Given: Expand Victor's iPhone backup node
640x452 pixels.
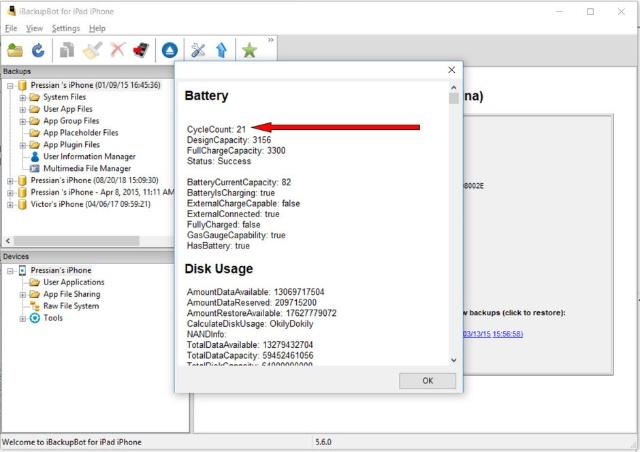Looking at the screenshot, I should [x=10, y=204].
